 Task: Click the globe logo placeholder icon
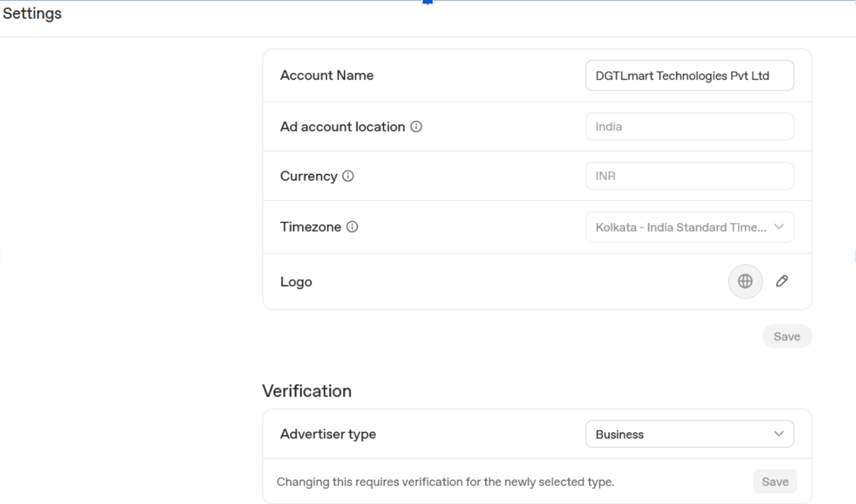click(745, 281)
